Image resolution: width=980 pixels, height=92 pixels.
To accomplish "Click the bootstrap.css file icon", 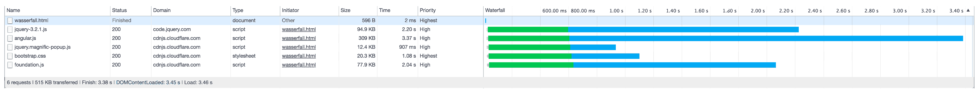I will click(x=10, y=56).
